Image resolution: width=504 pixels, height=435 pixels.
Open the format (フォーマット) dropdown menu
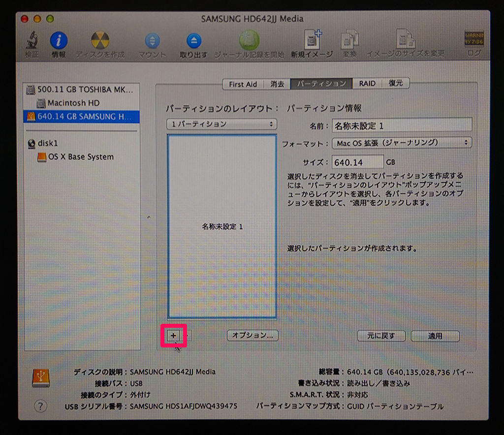(x=402, y=143)
